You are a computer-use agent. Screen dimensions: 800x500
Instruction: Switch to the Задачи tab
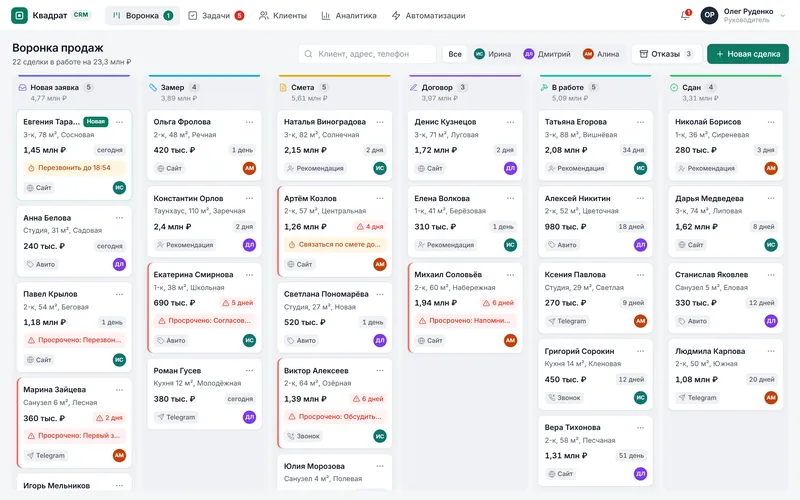tap(216, 16)
